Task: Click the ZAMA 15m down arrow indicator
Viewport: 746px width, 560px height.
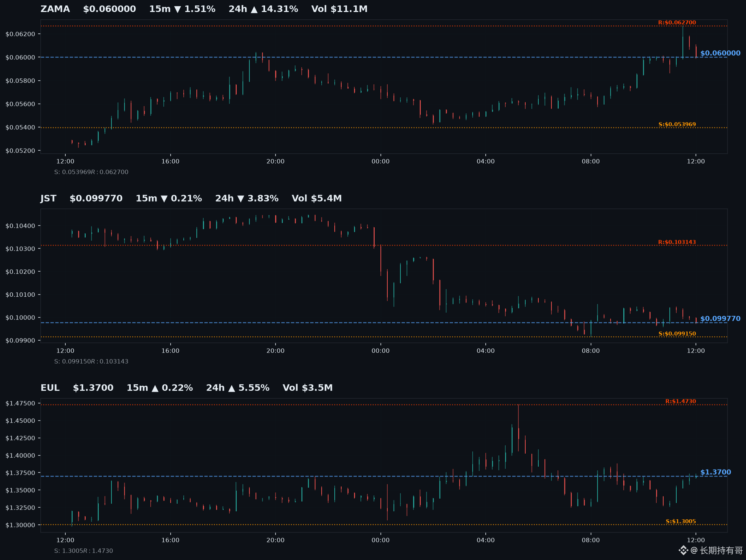Action: pyautogui.click(x=178, y=9)
